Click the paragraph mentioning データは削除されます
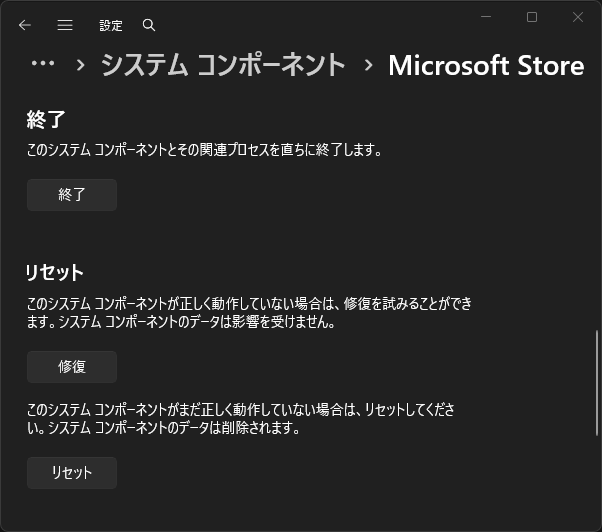Screen dimensions: 602x532 240,419
